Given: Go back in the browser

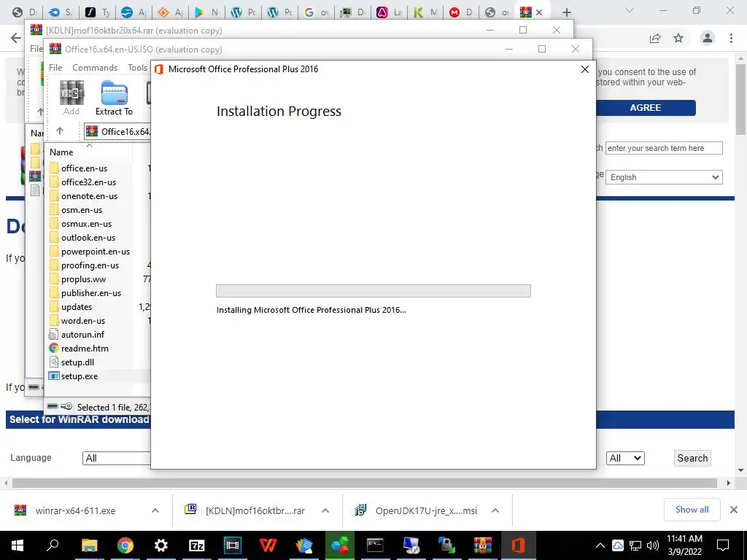Looking at the screenshot, I should 16,38.
